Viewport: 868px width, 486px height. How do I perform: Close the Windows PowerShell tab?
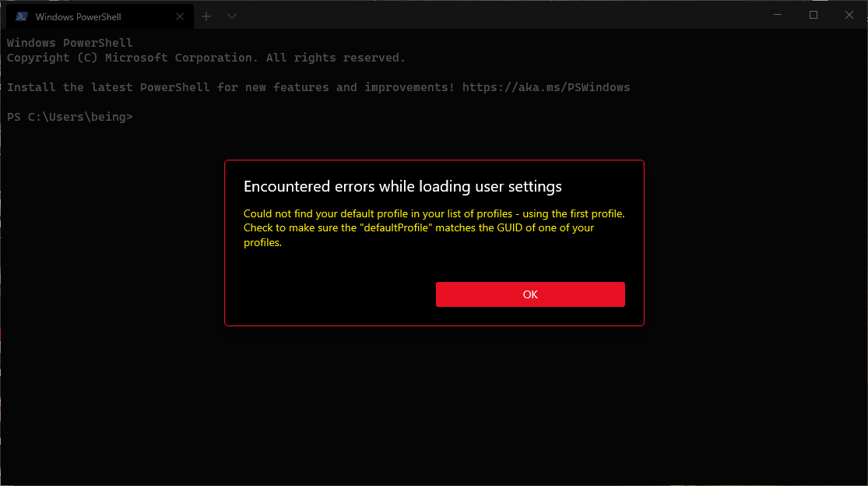point(179,16)
